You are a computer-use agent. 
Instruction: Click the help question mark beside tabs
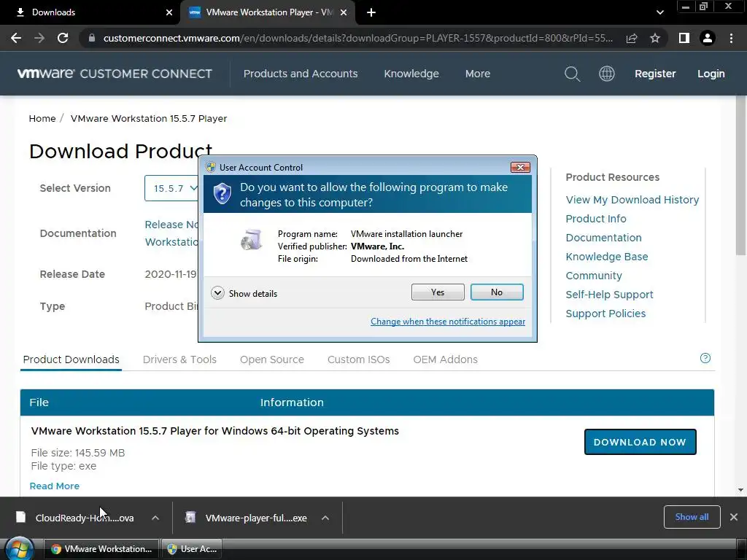[705, 358]
